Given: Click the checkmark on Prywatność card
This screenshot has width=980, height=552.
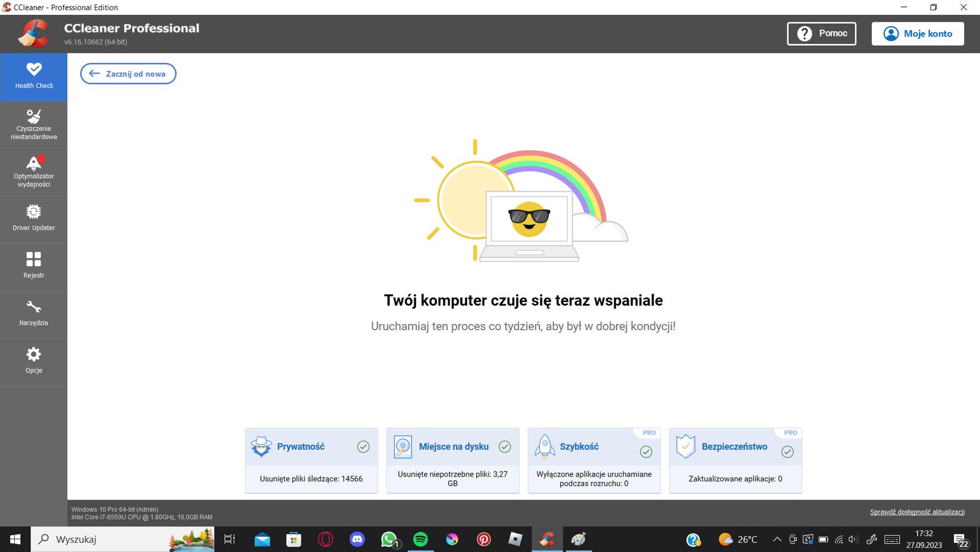Looking at the screenshot, I should pyautogui.click(x=364, y=447).
